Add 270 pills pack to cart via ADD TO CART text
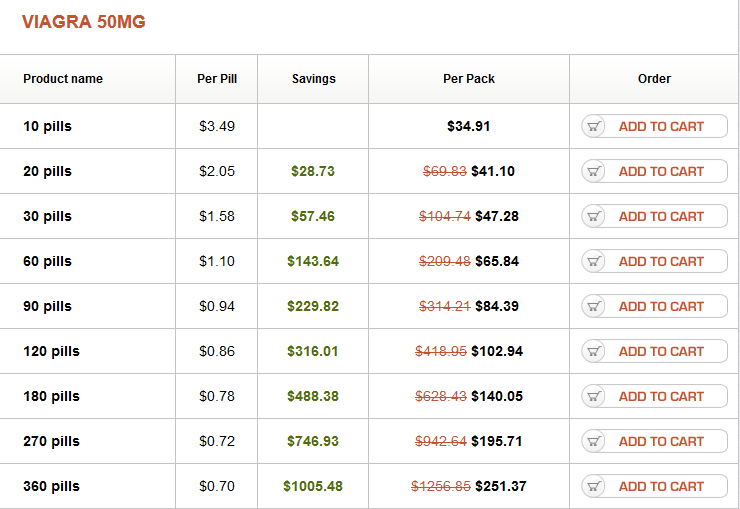 click(x=661, y=441)
